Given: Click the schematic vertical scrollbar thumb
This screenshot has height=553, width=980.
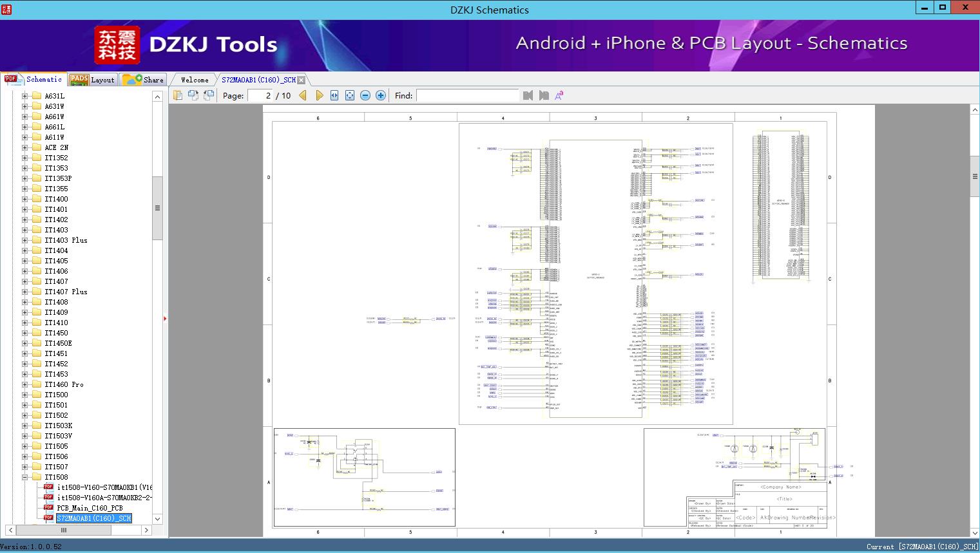Looking at the screenshot, I should point(975,176).
